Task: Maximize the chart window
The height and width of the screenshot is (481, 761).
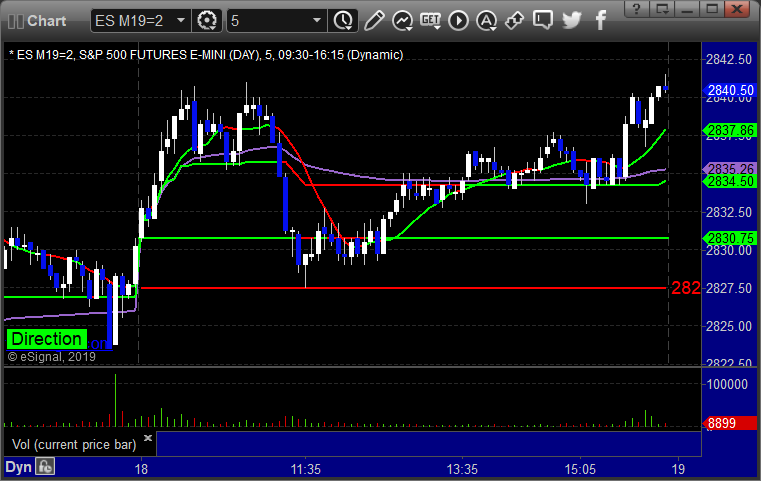Action: (712, 8)
